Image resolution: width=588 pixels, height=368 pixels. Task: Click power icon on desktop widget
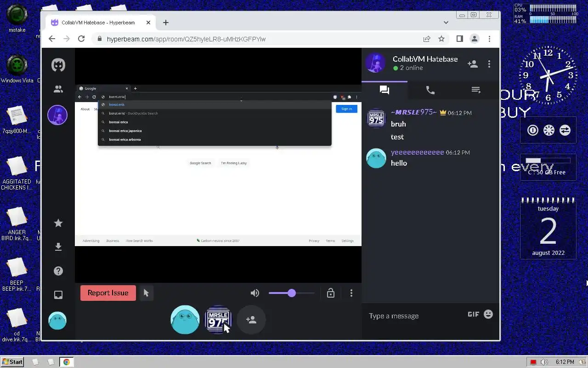pyautogui.click(x=532, y=130)
